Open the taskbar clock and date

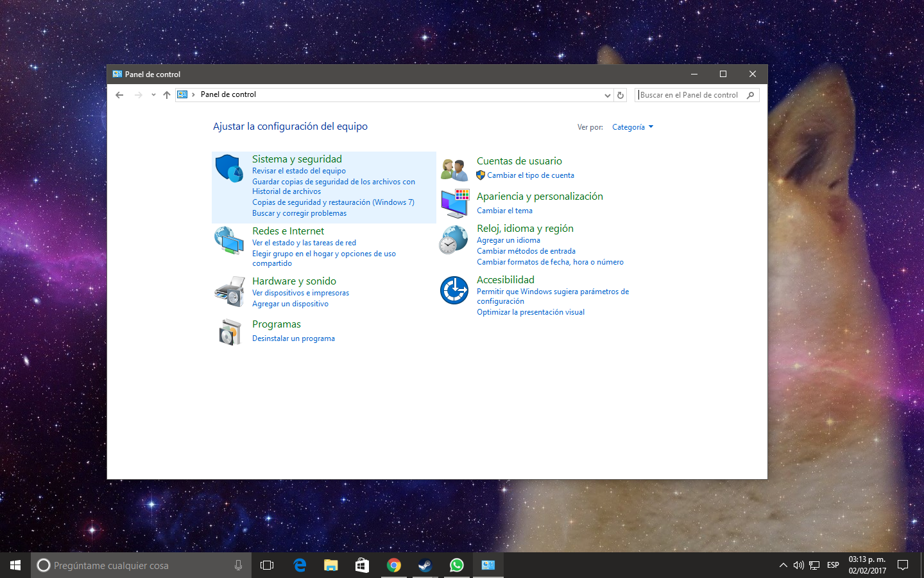click(867, 565)
